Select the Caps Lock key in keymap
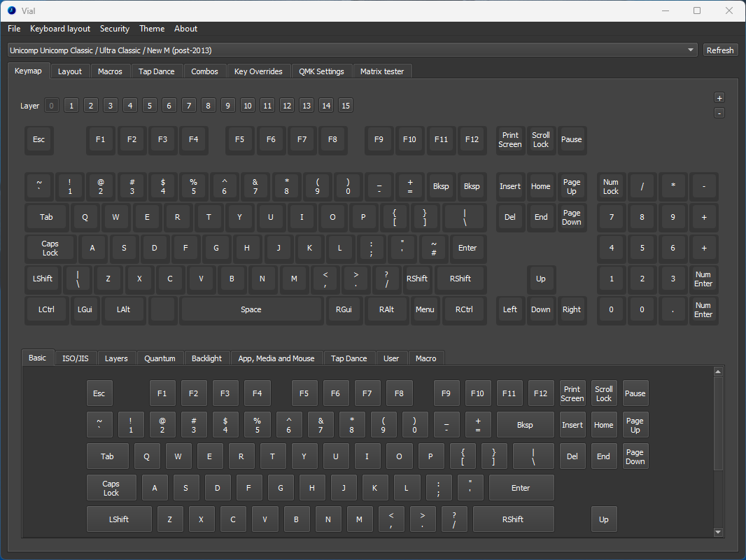This screenshot has width=746, height=560. tap(50, 248)
